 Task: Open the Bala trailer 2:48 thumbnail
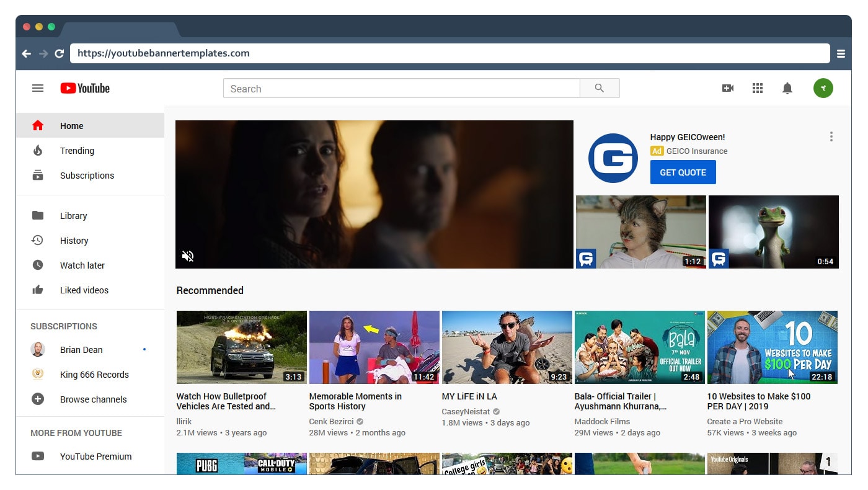(640, 347)
